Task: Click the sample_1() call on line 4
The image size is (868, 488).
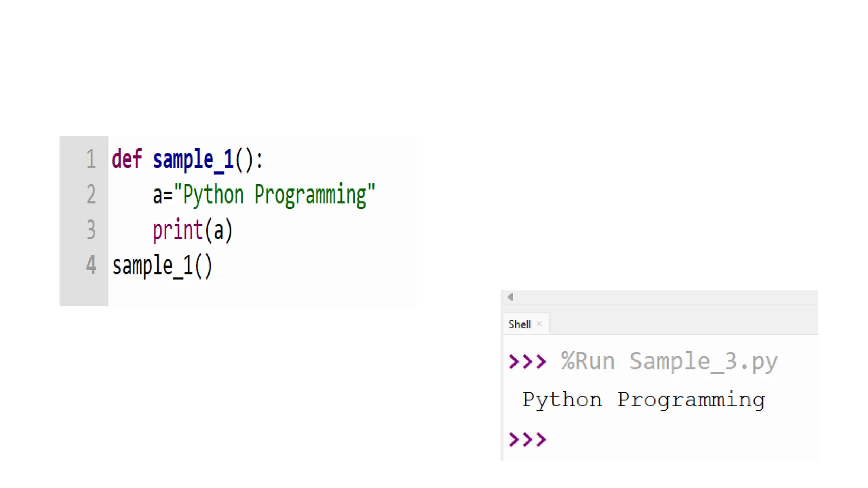Action: (162, 266)
